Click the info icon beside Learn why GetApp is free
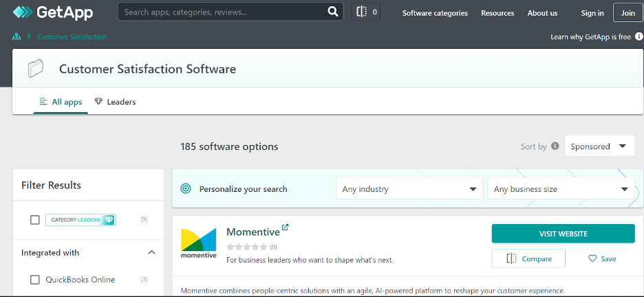 tap(639, 36)
